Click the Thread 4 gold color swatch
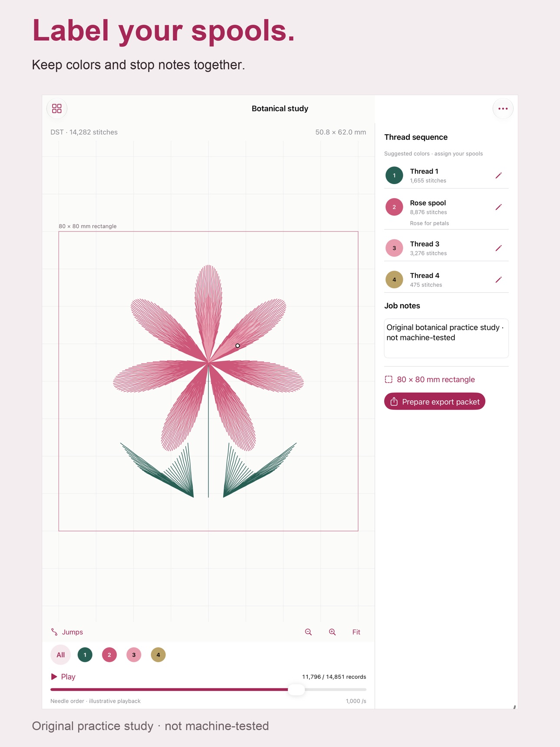Viewport: 560px width, 747px height. (394, 280)
